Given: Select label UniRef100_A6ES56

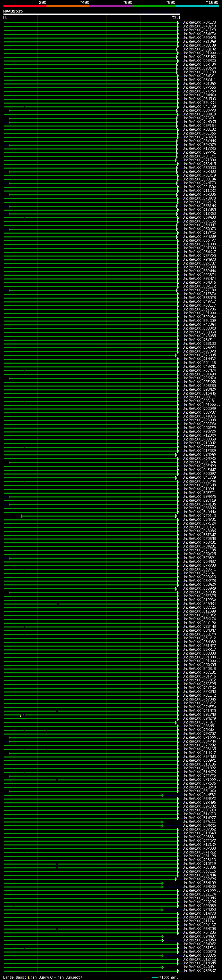Looking at the screenshot, I should coord(199,133).
